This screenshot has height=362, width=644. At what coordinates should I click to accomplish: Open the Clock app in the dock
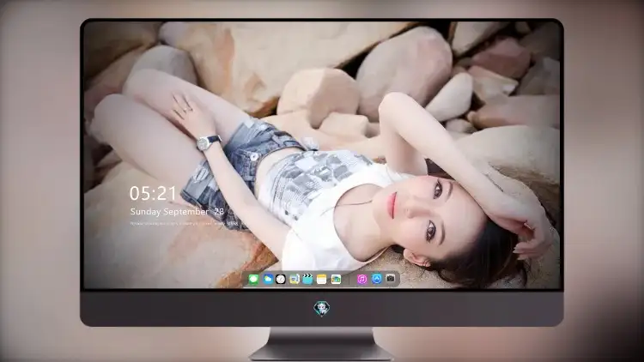tap(281, 280)
